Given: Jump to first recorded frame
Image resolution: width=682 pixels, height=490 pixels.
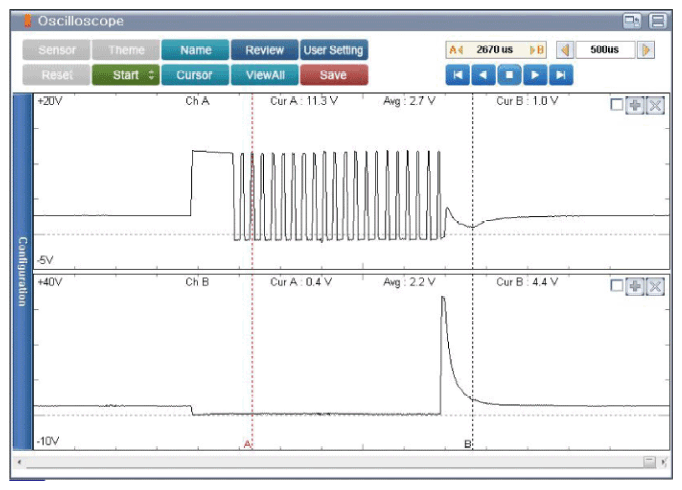Looking at the screenshot, I should (458, 75).
